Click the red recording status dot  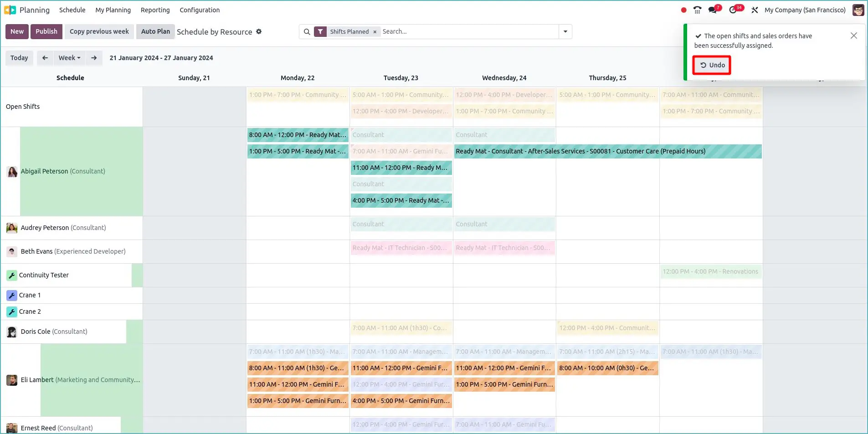(683, 9)
